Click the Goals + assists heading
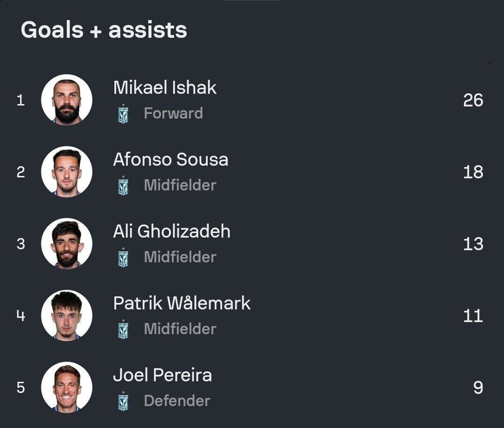504x428 pixels. (x=104, y=30)
